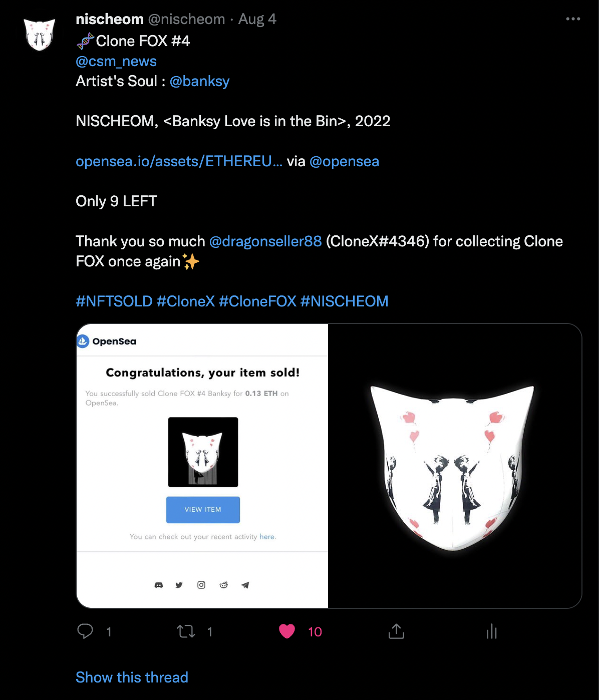
Task: Open the @banksy mention link
Action: tap(199, 81)
